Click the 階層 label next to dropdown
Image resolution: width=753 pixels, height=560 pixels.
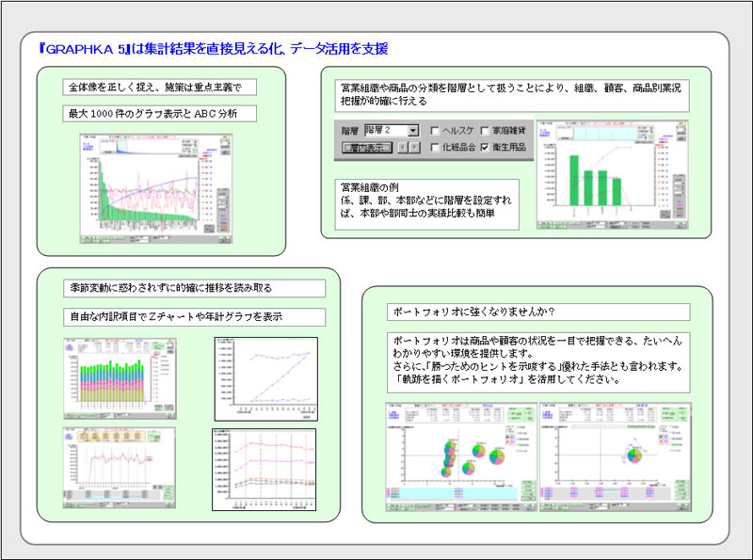coord(349,131)
